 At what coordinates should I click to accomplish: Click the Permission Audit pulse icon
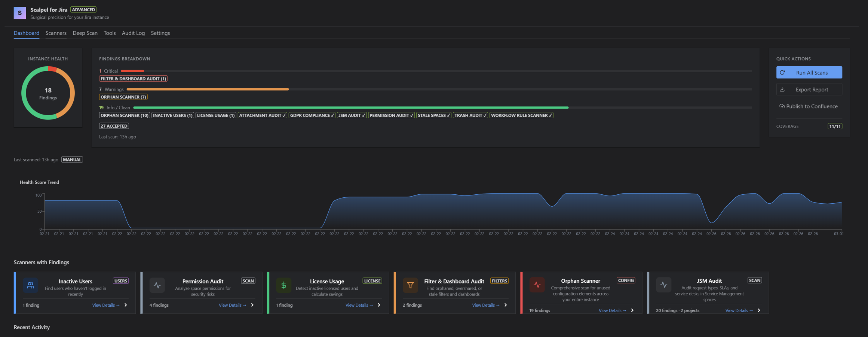pyautogui.click(x=157, y=285)
